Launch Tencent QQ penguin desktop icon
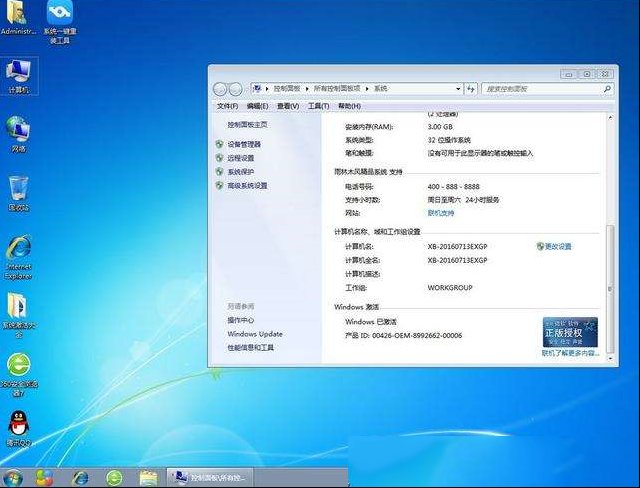The height and width of the screenshot is (488, 640). pos(18,428)
